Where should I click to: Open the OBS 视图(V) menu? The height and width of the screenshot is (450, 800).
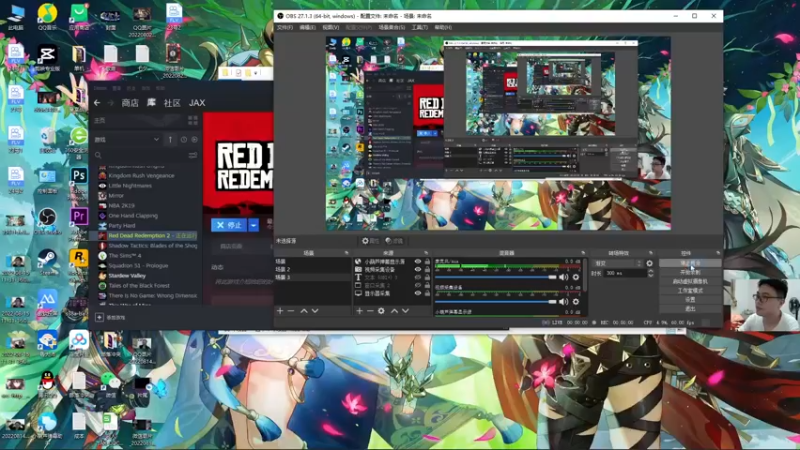click(x=331, y=28)
